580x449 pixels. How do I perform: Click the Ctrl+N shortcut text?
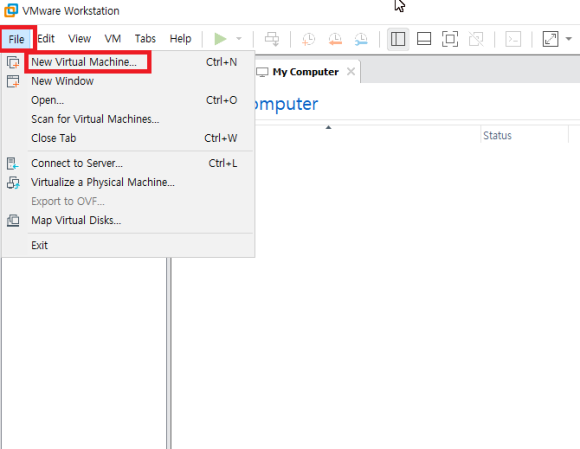coord(222,62)
